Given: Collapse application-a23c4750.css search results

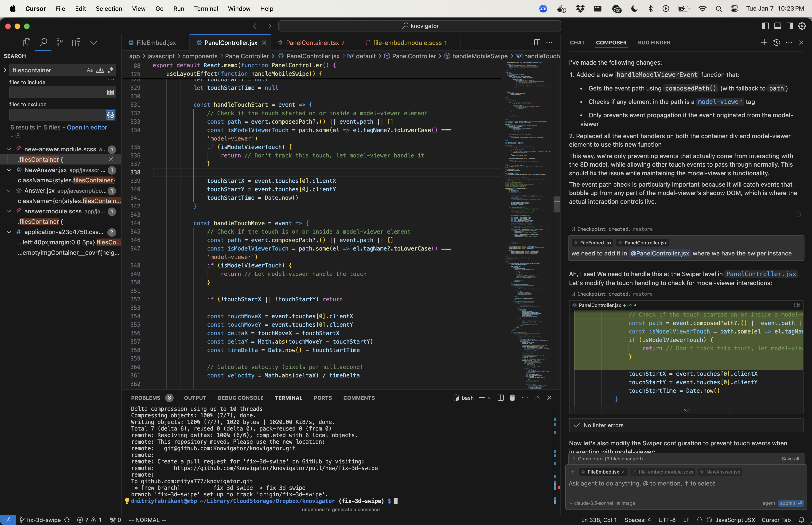Looking at the screenshot, I should click(x=9, y=232).
